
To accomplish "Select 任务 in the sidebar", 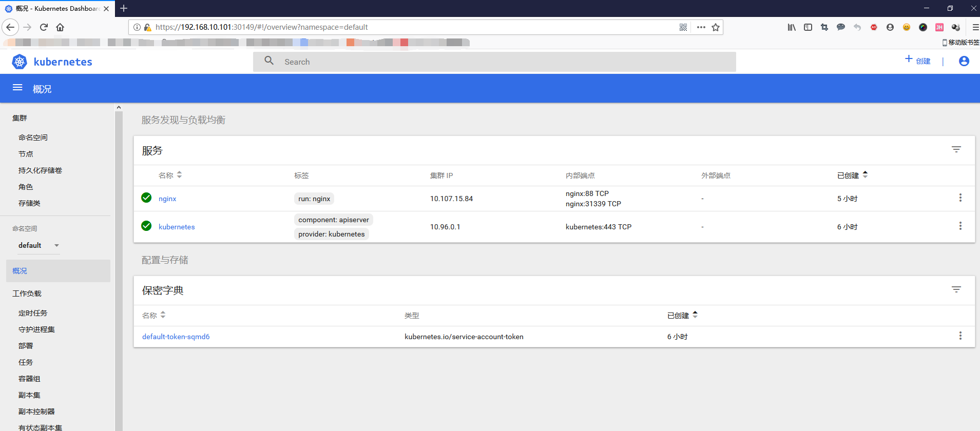I will click(x=26, y=362).
